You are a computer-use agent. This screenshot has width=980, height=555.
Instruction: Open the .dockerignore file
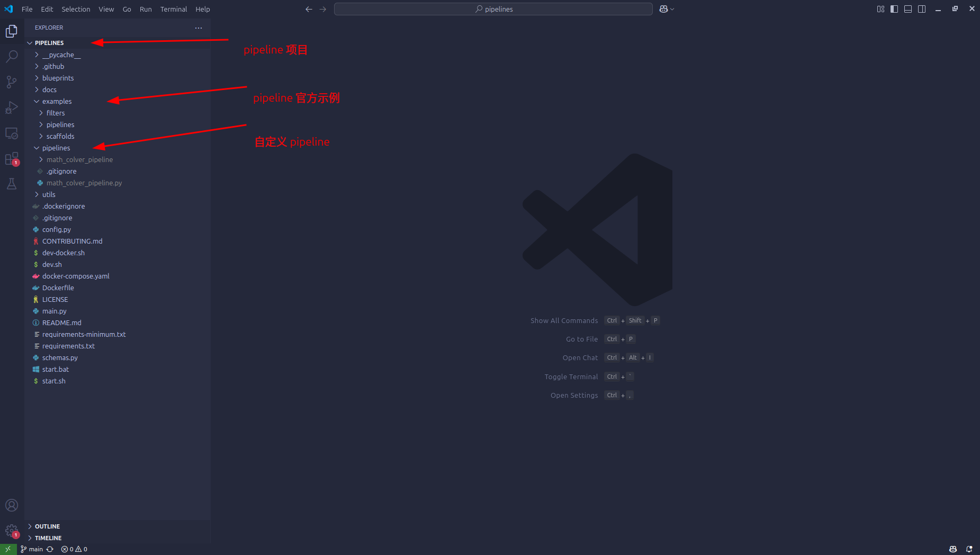click(x=118, y=206)
